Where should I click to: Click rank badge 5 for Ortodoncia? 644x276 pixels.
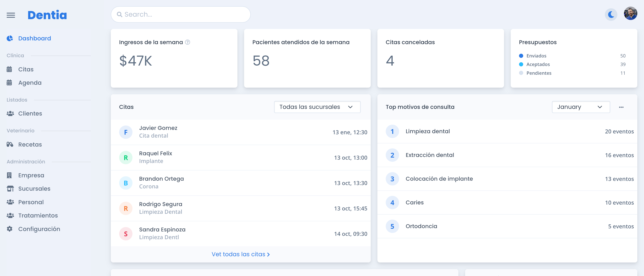392,226
